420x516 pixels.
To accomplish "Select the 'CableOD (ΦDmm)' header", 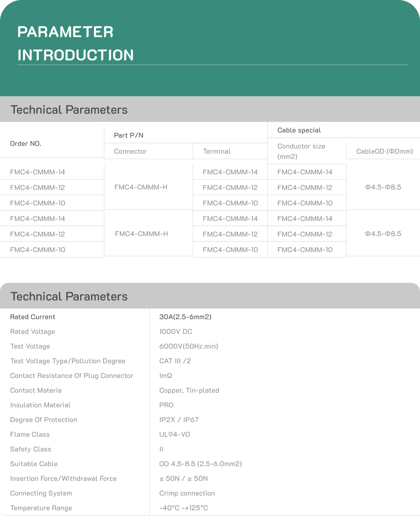I will coord(385,151).
